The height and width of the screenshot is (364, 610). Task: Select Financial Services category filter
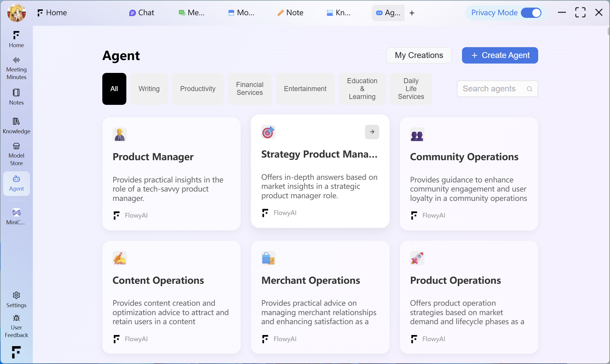click(250, 89)
